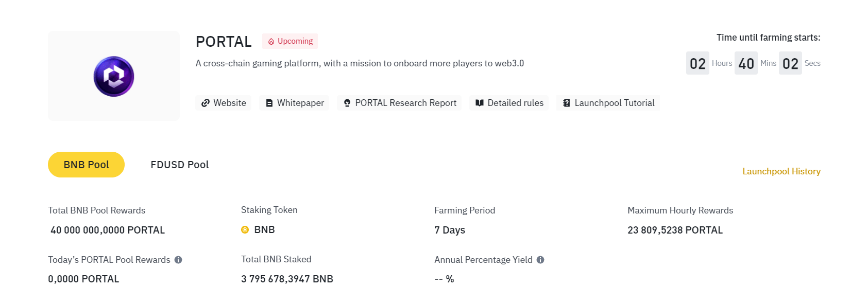
Task: Select the BNB Pool tab
Action: (x=86, y=165)
